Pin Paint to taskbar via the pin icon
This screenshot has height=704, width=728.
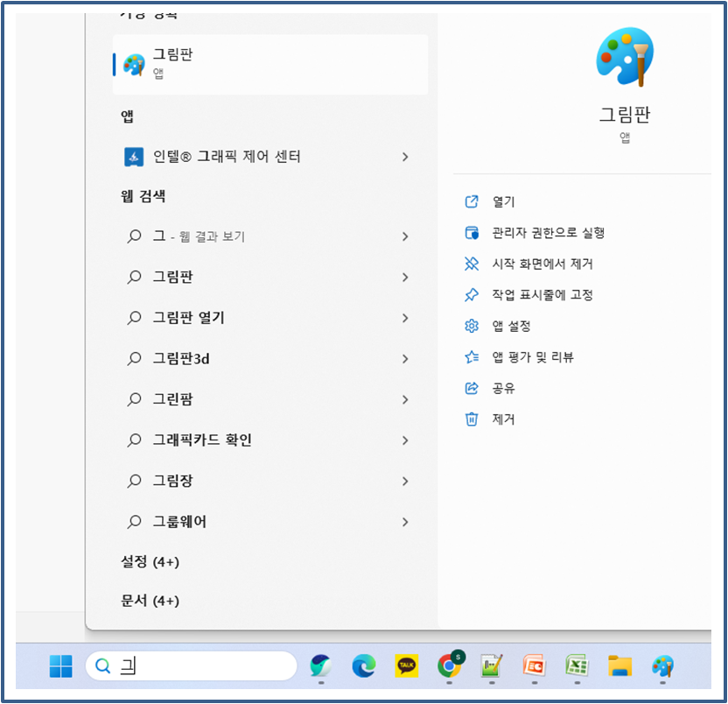pyautogui.click(x=472, y=294)
